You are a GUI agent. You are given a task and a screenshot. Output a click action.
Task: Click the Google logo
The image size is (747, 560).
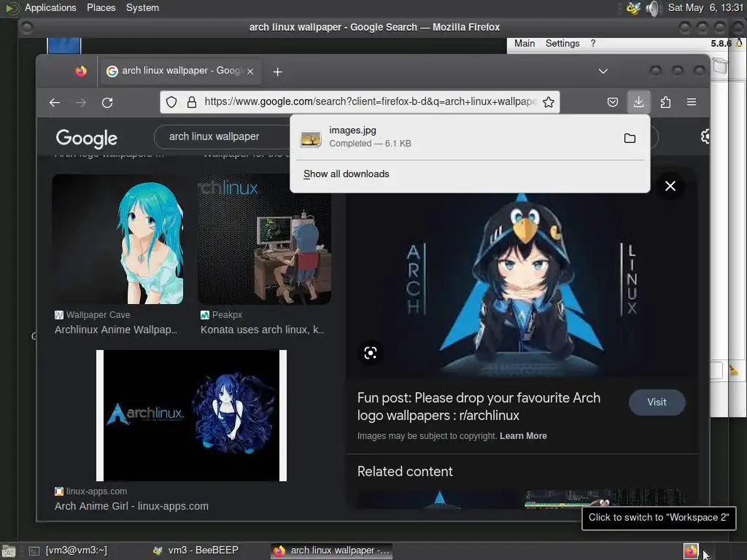86,138
